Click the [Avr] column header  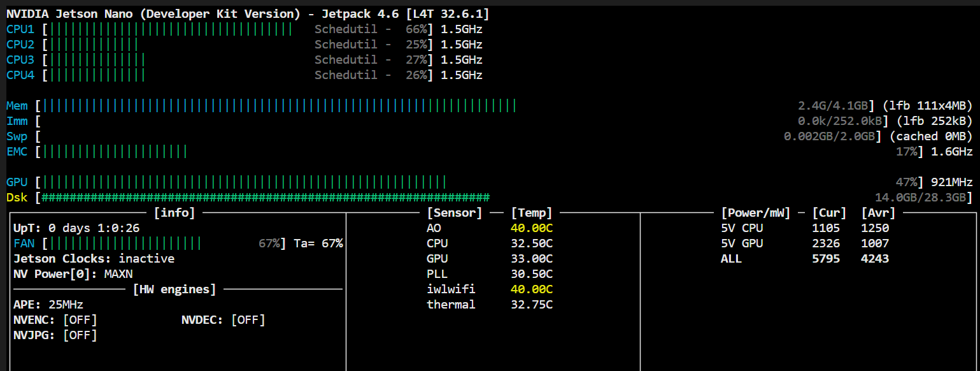pos(878,213)
